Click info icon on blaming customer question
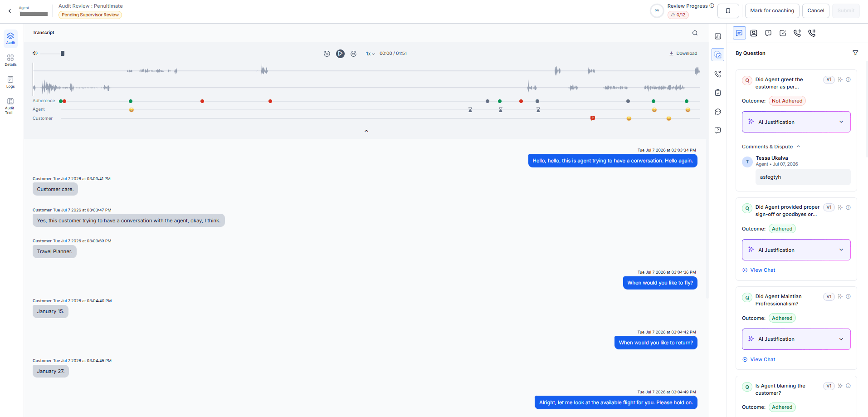The height and width of the screenshot is (417, 868). pos(848,386)
